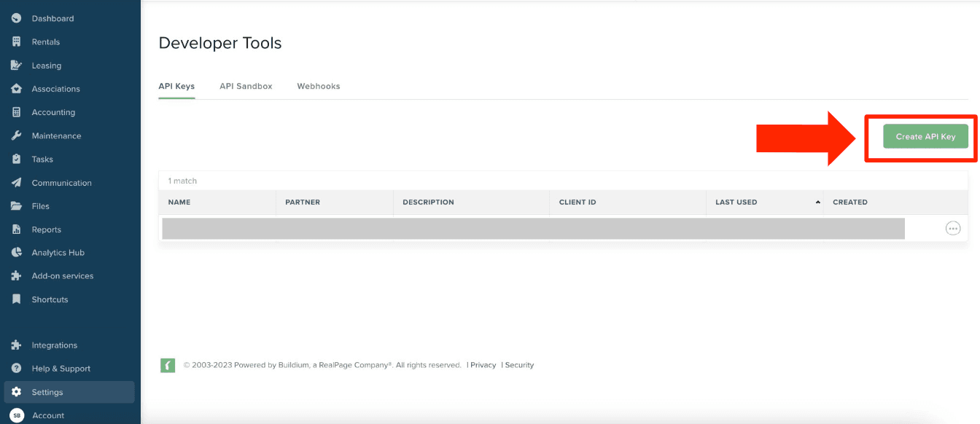Select the Add-on services menu item

(62, 276)
